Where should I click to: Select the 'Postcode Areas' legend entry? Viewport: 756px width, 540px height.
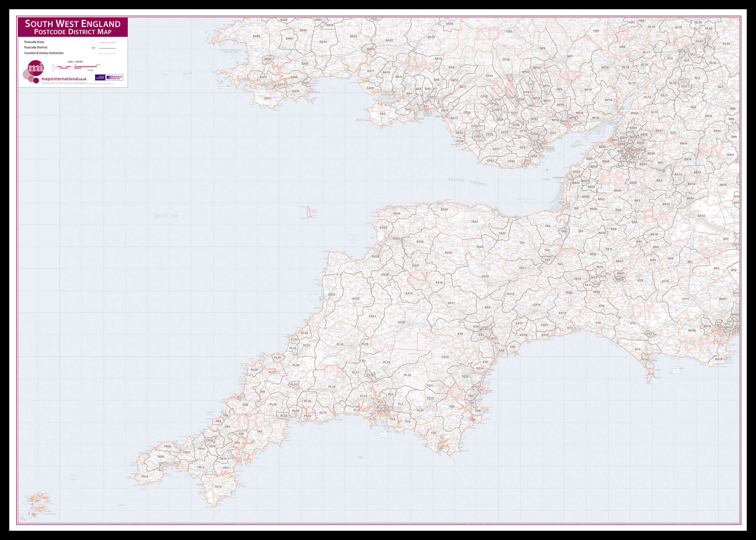(x=34, y=42)
